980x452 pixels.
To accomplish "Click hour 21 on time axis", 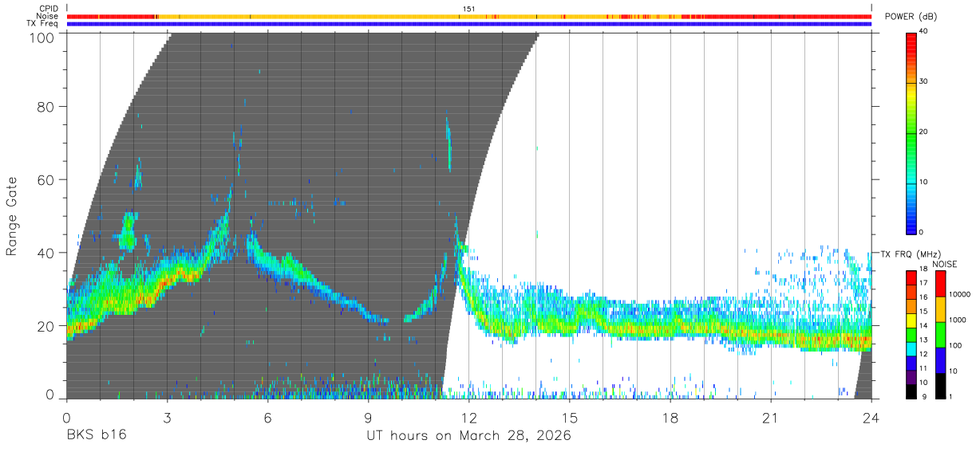I will 770,417.
